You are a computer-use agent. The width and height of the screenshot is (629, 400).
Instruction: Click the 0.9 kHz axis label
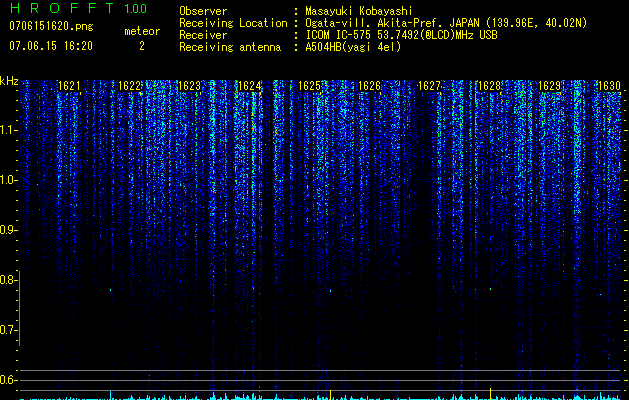(x=8, y=230)
